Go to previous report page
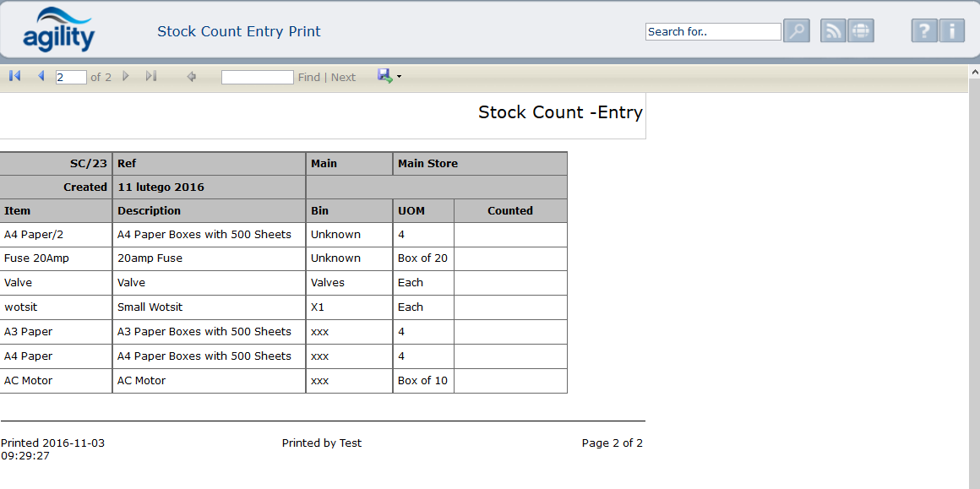Viewport: 980px width, 489px height. point(41,76)
